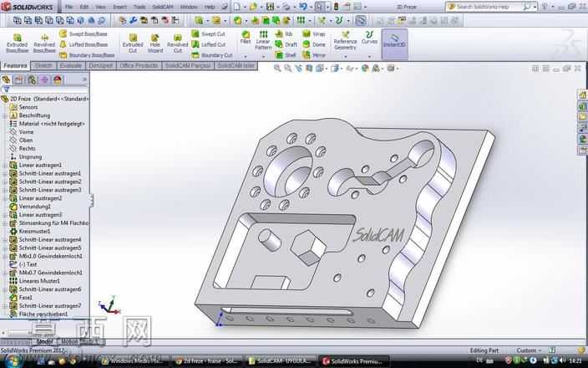Open the SolidCAM menu

tap(163, 7)
